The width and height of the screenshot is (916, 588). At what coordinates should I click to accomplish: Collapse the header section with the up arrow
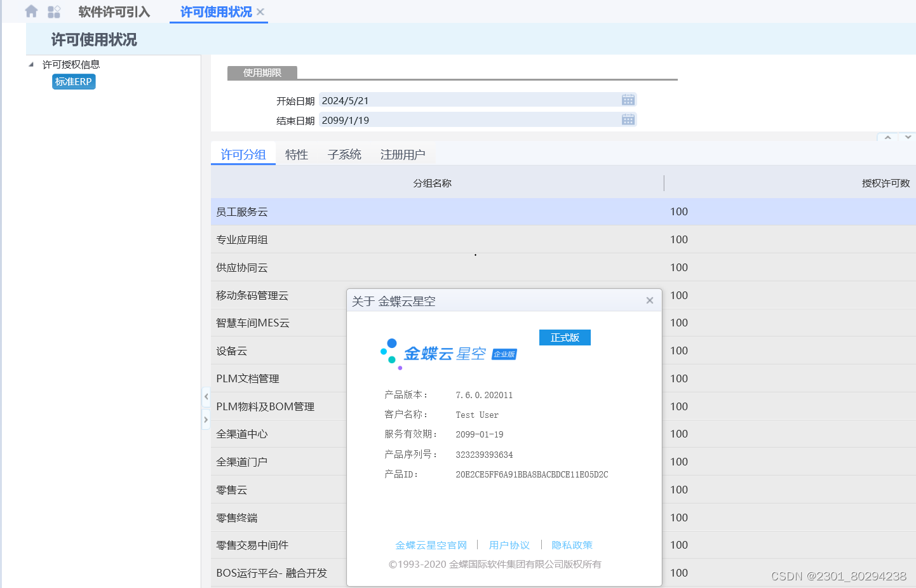click(x=887, y=137)
